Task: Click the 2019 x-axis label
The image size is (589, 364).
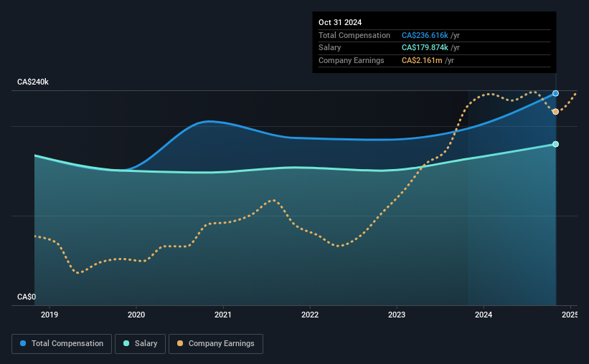Action: click(x=50, y=315)
